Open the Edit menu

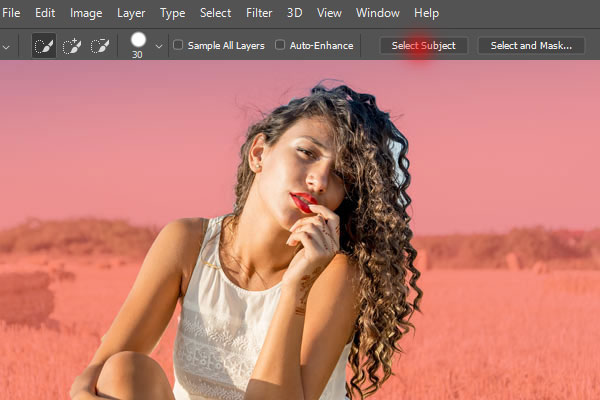point(45,13)
